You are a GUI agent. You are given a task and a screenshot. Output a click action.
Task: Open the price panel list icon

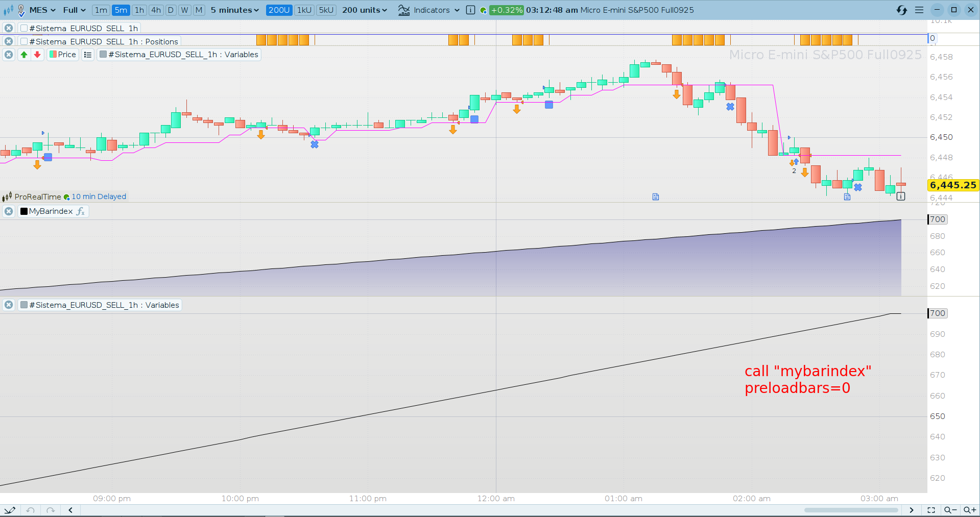point(88,55)
